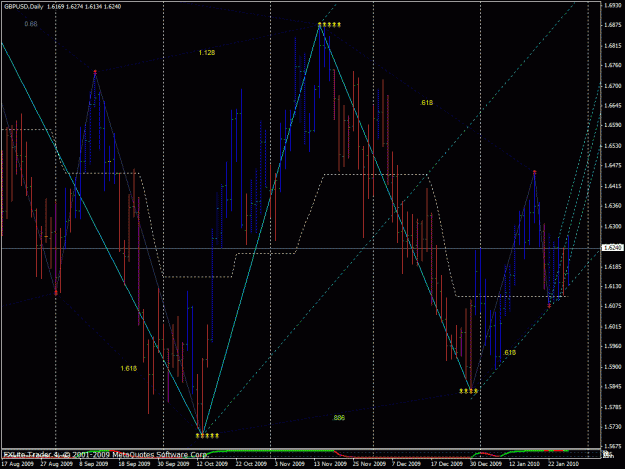Click the 17 Dec 2009 date label

(446, 464)
